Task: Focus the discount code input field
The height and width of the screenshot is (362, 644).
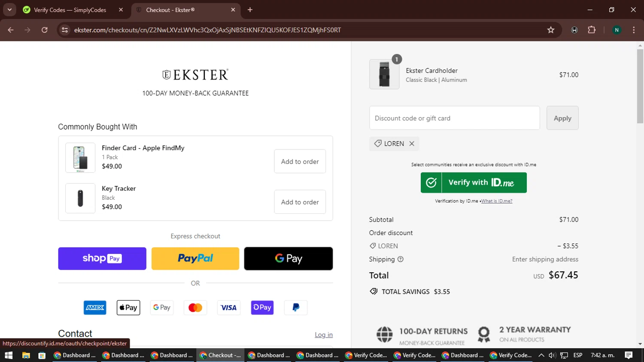Action: tap(454, 118)
